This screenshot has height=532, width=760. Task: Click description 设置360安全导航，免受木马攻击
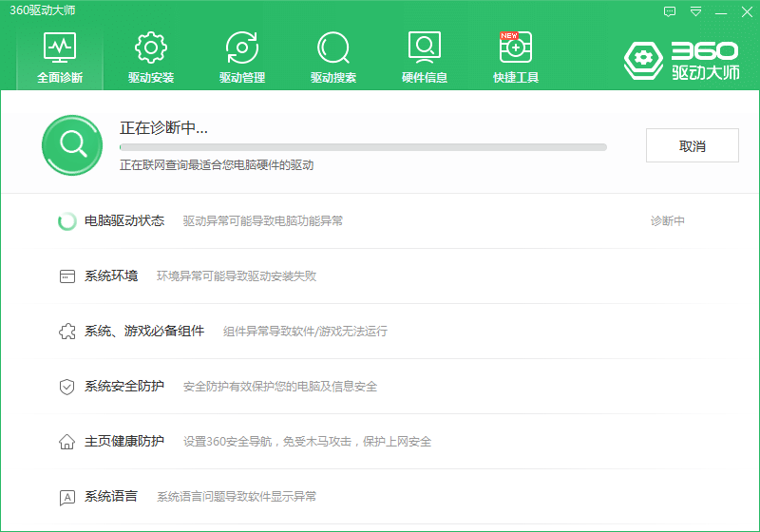click(x=267, y=442)
